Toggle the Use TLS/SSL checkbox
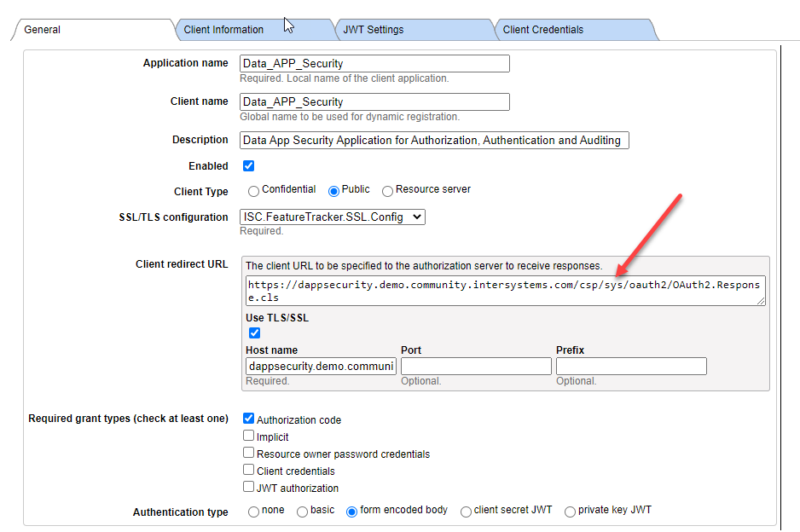 [254, 332]
